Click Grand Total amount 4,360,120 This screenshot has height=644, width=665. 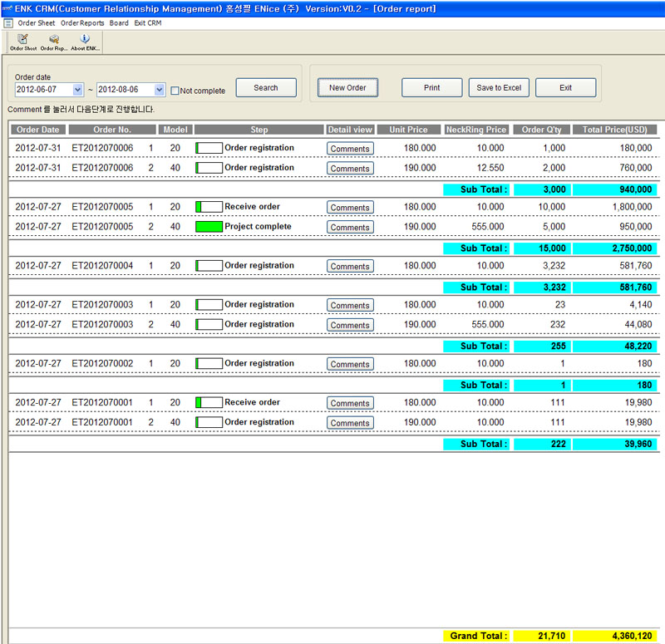615,636
